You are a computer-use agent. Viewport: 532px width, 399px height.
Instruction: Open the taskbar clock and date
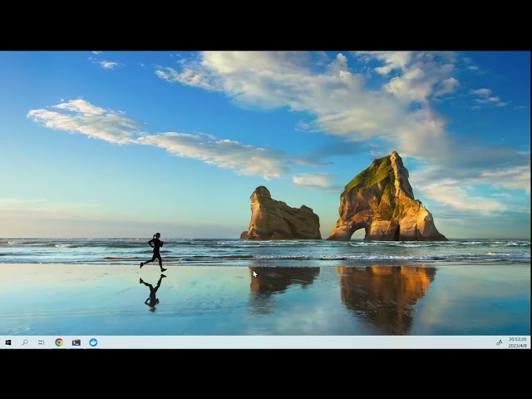coord(517,342)
